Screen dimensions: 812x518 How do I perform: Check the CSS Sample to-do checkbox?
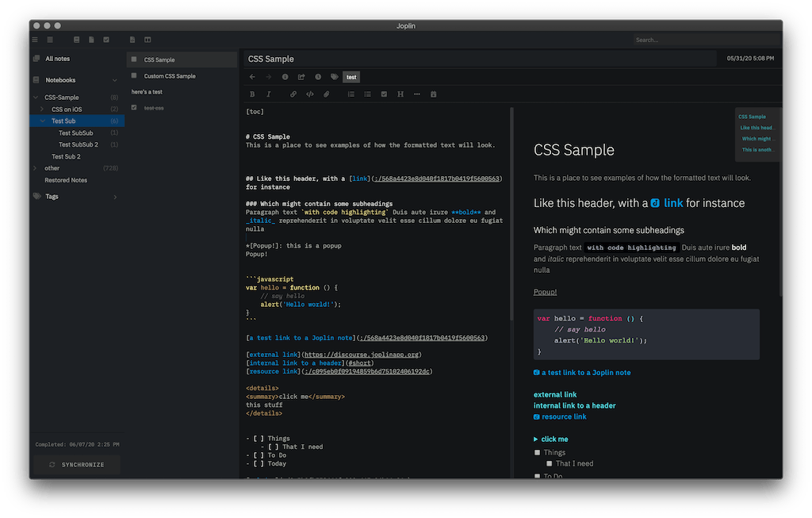pos(134,59)
